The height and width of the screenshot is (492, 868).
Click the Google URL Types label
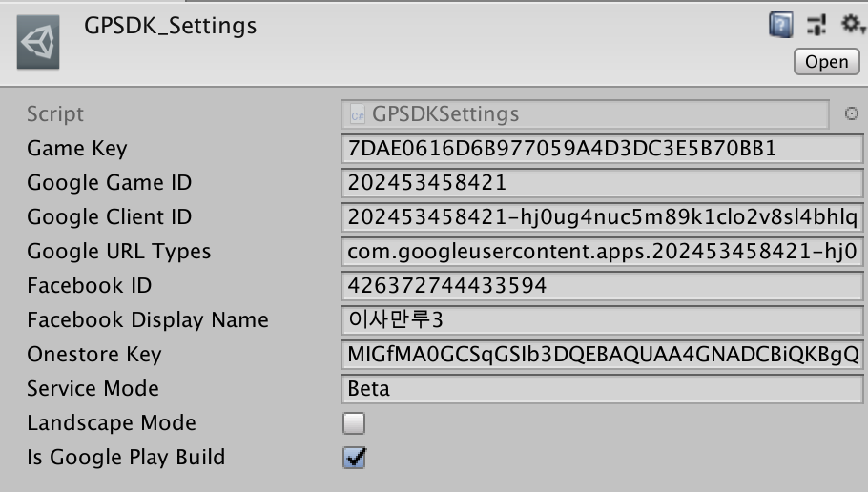[119, 252]
